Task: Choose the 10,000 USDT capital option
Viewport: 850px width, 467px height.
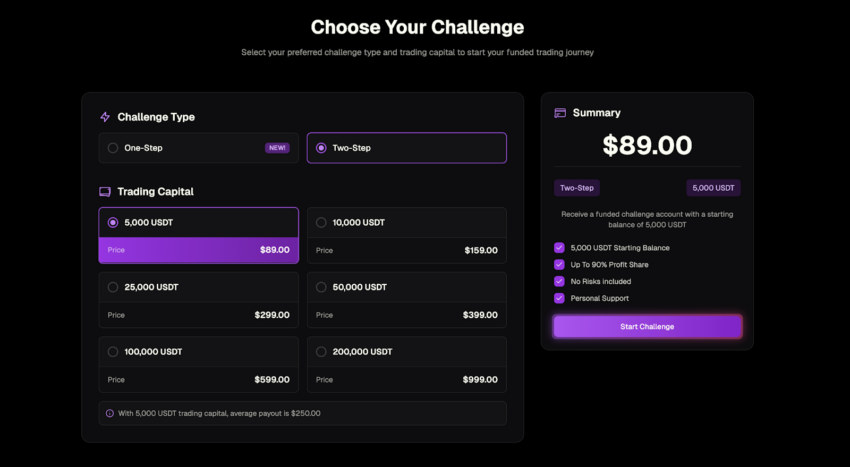Action: [321, 222]
